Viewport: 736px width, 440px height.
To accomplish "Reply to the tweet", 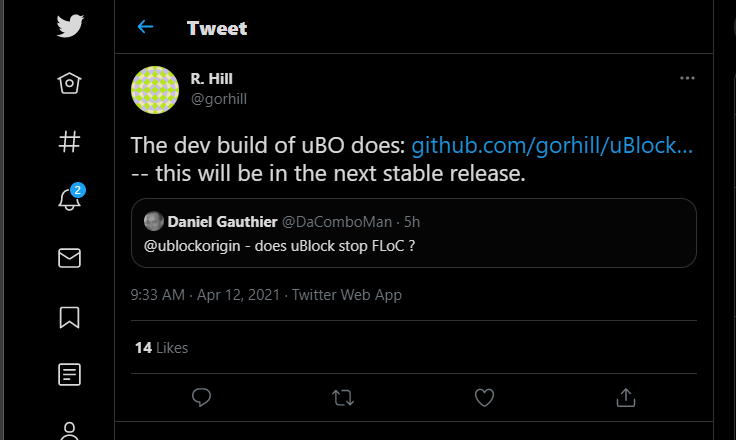I will tap(201, 398).
